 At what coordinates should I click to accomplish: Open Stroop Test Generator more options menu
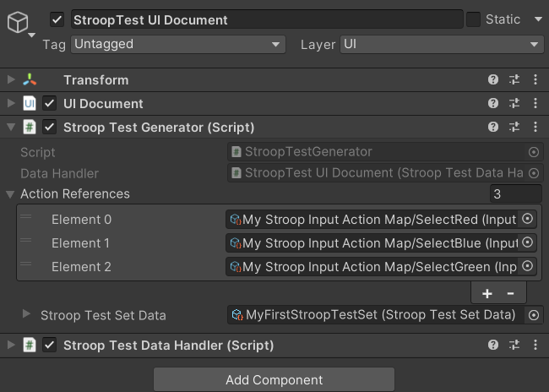point(535,127)
